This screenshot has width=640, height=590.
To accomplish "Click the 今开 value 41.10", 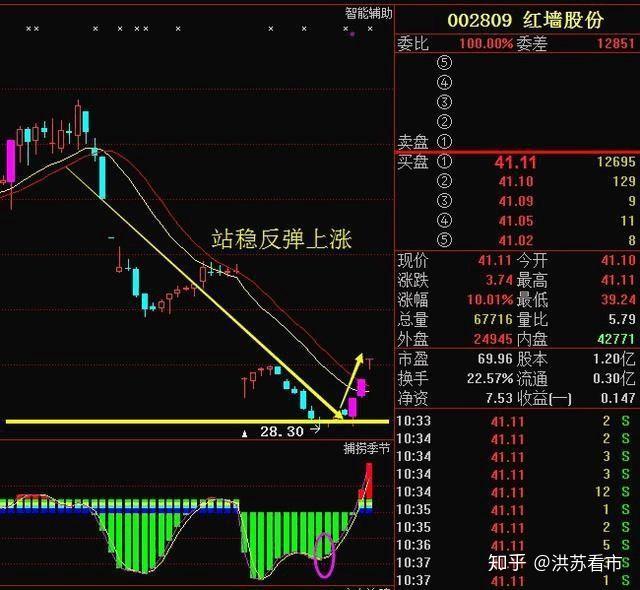I will 618,260.
